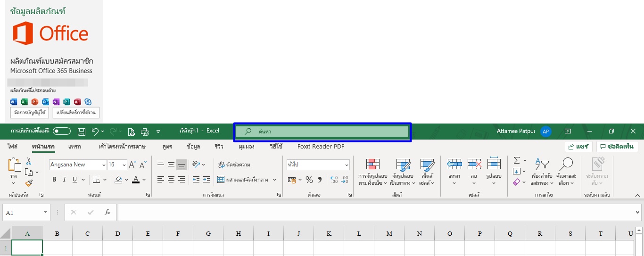Toggle Bottom Align, highlighted
644x256 pixels.
pos(182,165)
